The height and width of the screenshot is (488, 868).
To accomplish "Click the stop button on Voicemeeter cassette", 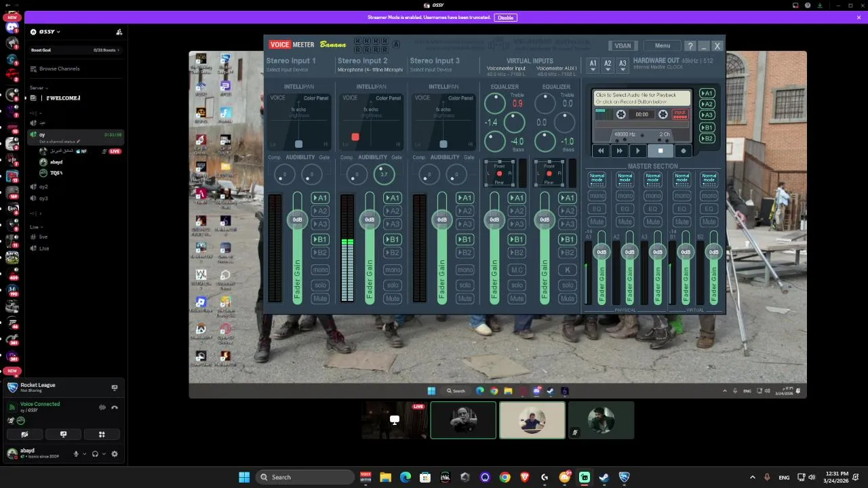I will click(660, 151).
